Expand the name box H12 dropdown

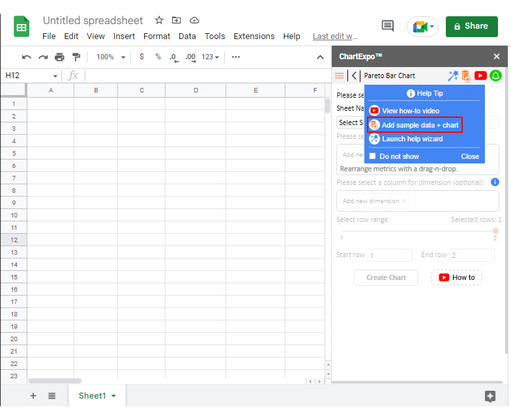point(55,76)
